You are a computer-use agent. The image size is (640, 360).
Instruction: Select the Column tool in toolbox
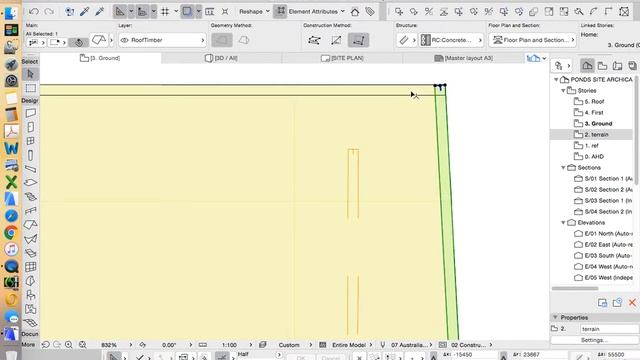(31, 155)
